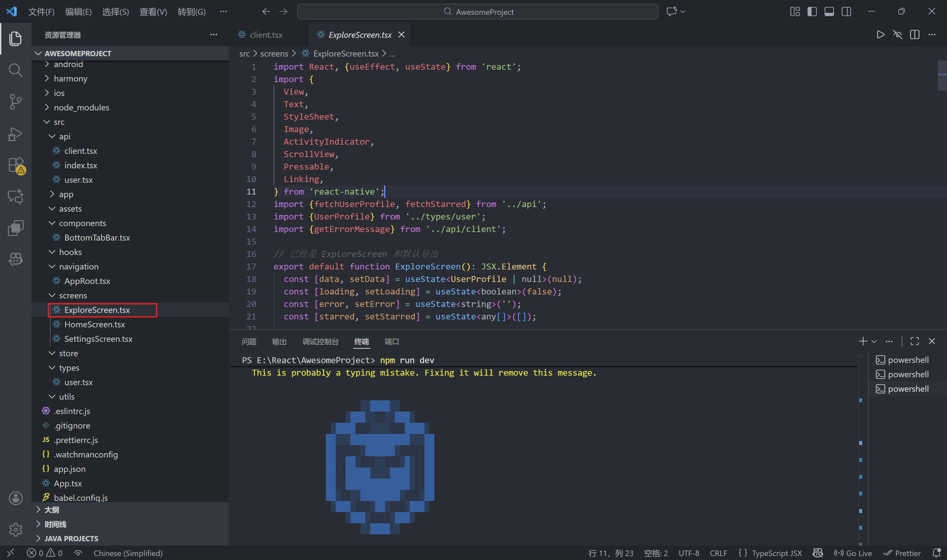Open the 问题 panel tab

point(249,341)
